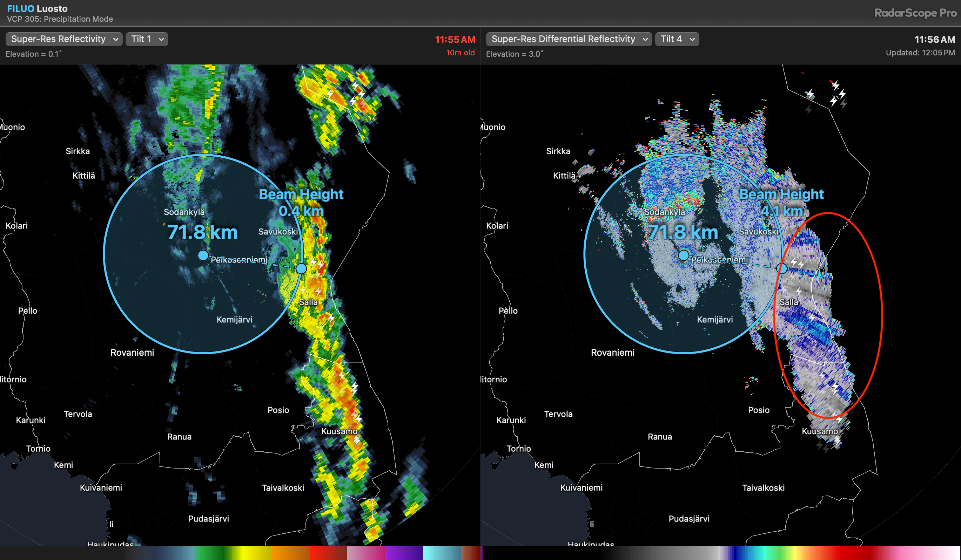Click the Salla label in right pane
Image resolution: width=961 pixels, height=560 pixels.
[x=789, y=302]
